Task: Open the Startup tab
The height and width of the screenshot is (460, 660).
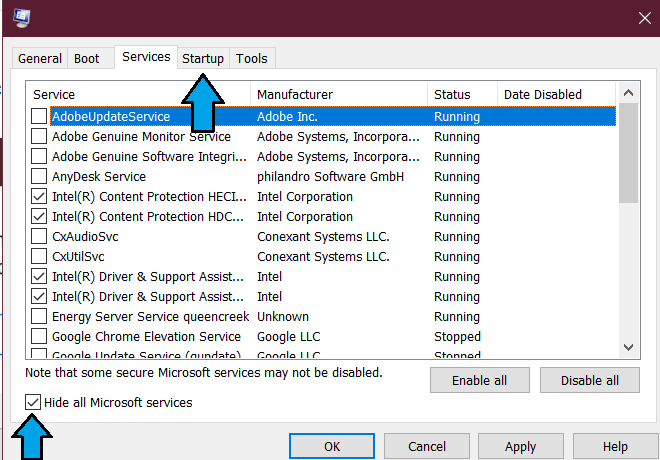Action: click(203, 58)
